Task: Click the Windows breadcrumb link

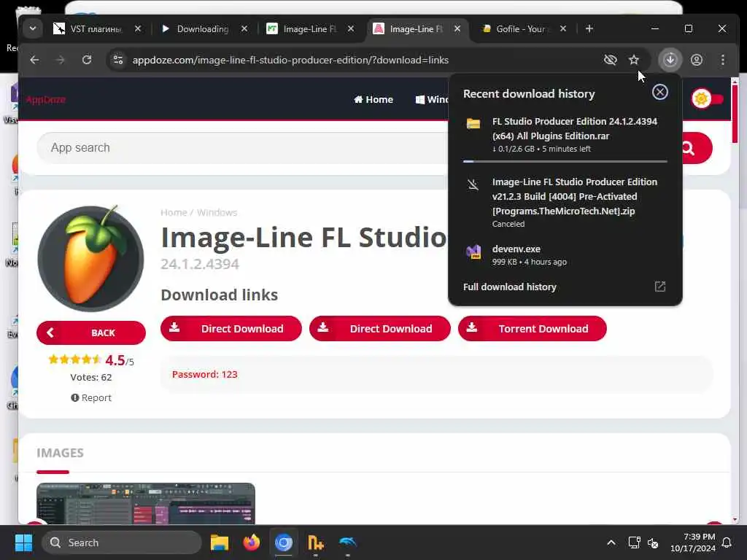Action: click(217, 212)
